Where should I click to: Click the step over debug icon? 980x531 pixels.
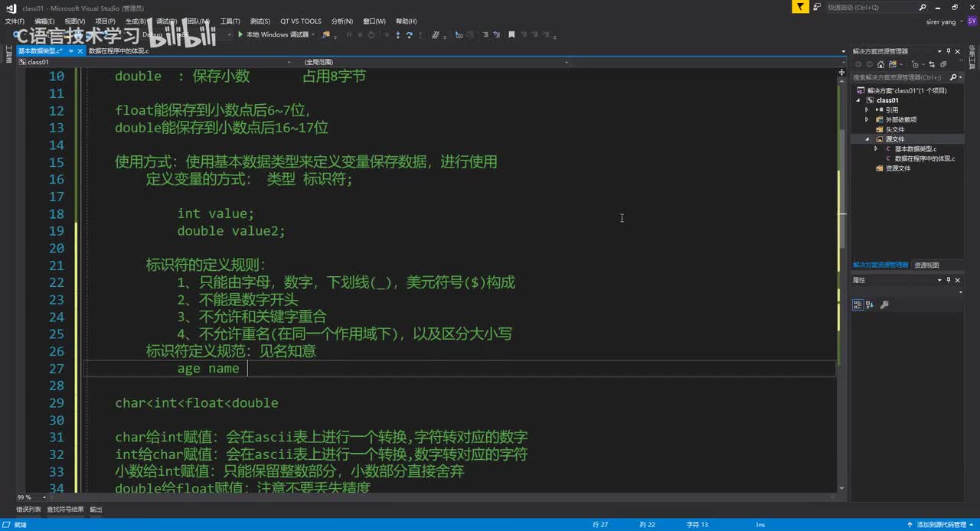point(409,34)
